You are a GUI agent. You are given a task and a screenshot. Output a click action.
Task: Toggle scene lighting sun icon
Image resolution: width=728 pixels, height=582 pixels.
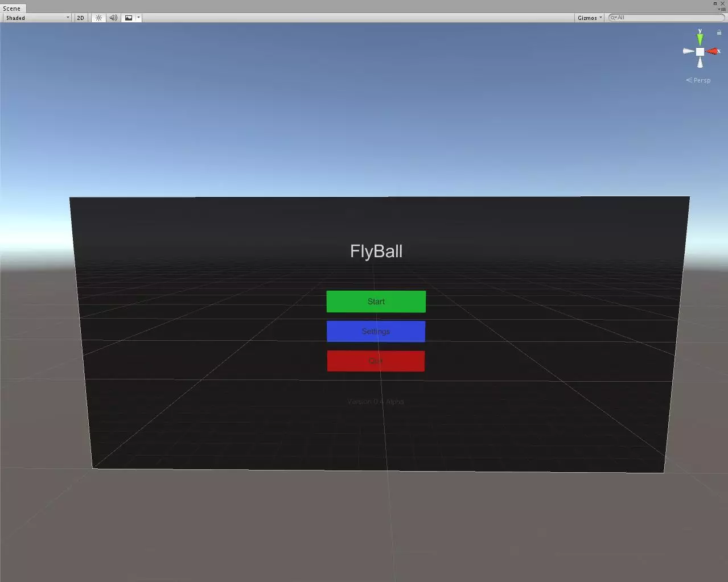tap(99, 18)
